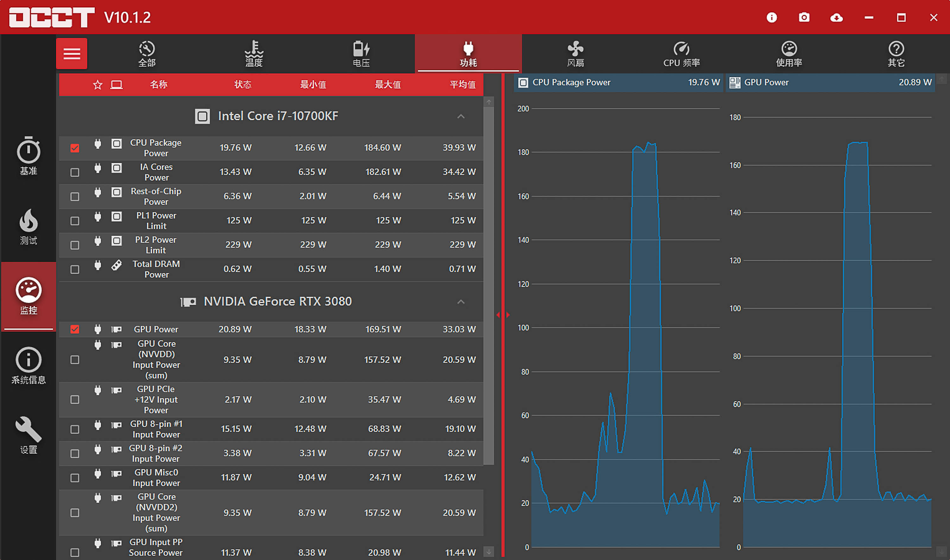950x560 pixels.
Task: Open the 基准 benchmark stopwatch section
Action: [x=28, y=155]
